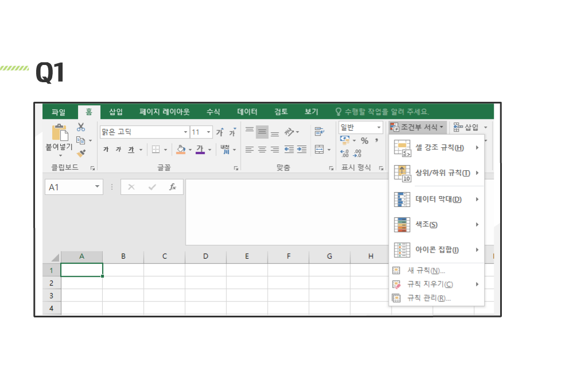
Task: Center text horizontally
Action: (262, 149)
